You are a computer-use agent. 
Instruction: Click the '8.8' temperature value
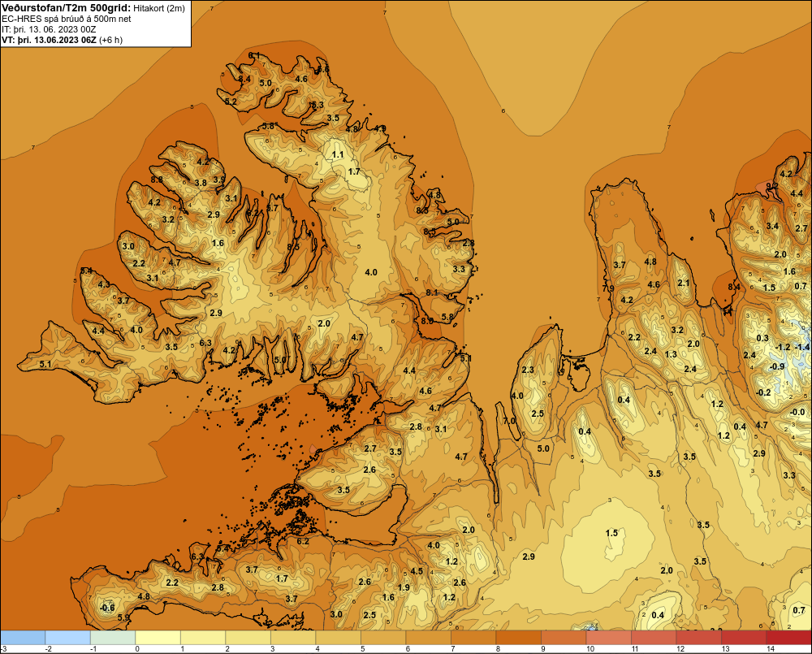(157, 180)
